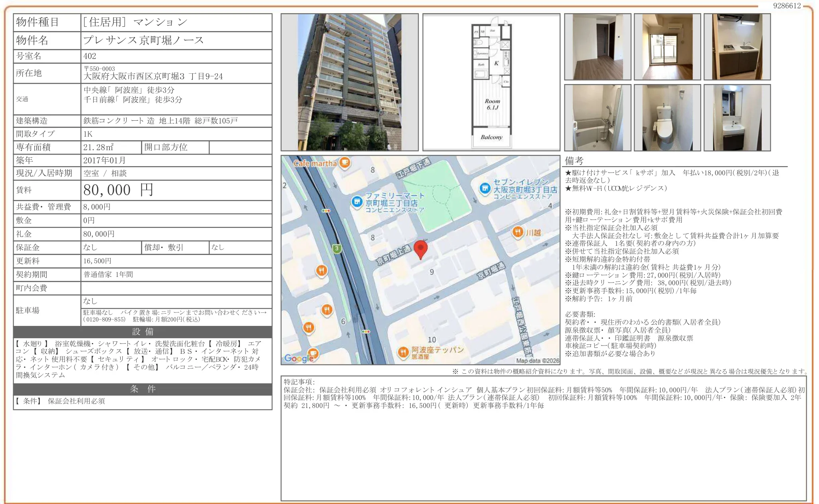
Task: Open the building exterior photo
Action: (349, 82)
